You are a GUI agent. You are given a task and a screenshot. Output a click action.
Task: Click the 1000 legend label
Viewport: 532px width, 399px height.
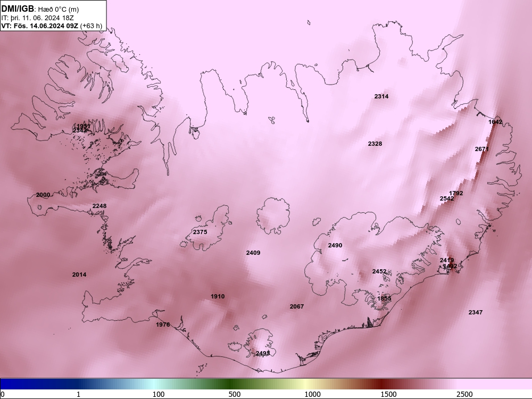click(312, 394)
